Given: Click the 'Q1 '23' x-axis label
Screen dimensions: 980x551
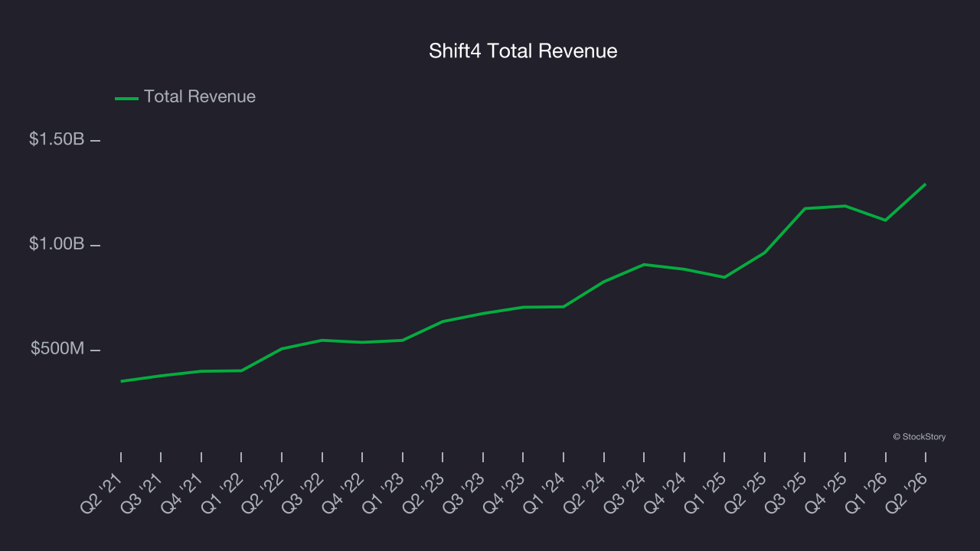Looking at the screenshot, I should [x=384, y=492].
